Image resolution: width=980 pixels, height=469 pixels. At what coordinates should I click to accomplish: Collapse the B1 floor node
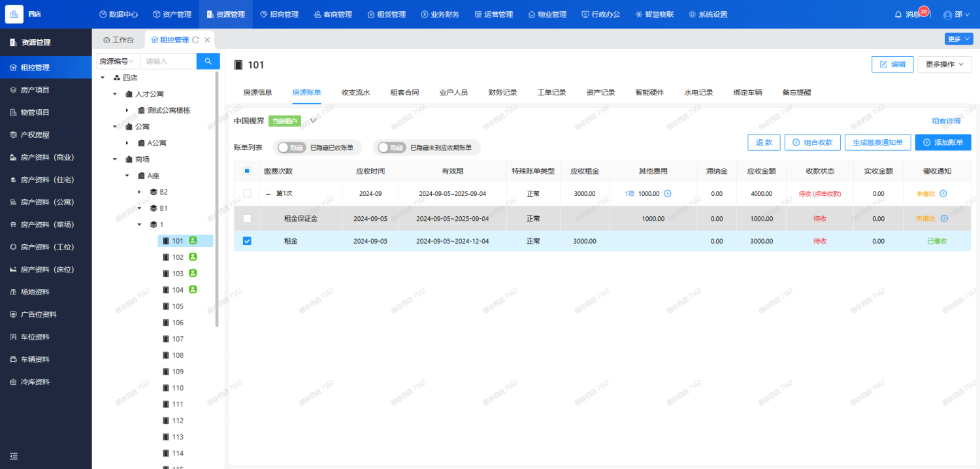pyautogui.click(x=139, y=208)
